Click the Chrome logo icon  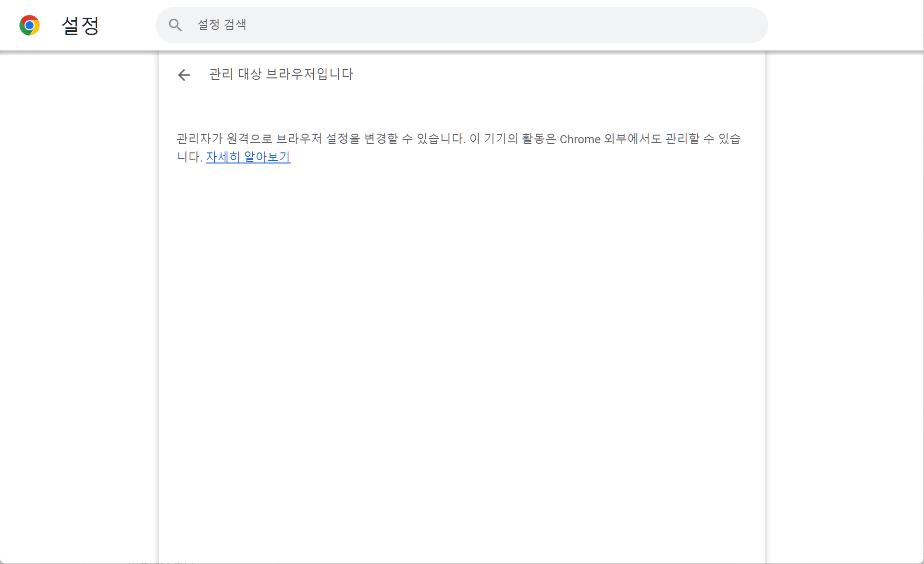tap(29, 25)
